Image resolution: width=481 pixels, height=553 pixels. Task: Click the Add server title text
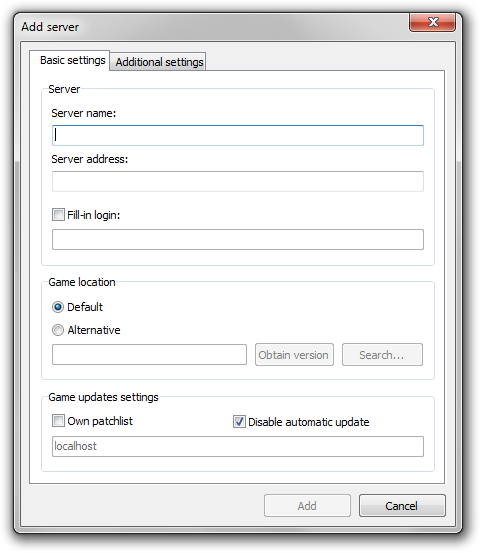50,27
